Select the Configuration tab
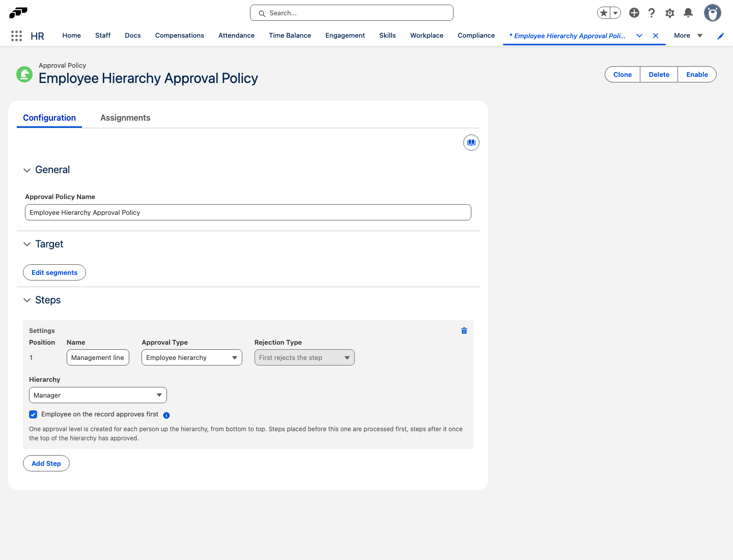The image size is (733, 560). (49, 118)
